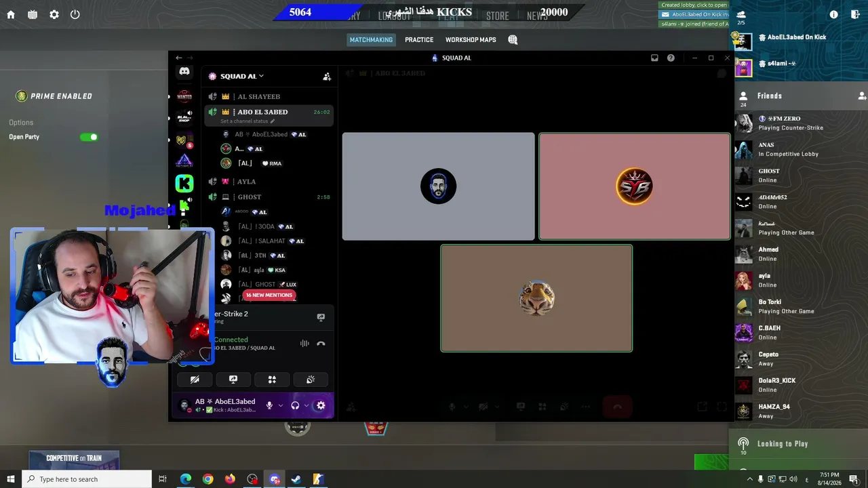Open Task View on the taskbar
Screen dimensions: 868x488
(163, 479)
